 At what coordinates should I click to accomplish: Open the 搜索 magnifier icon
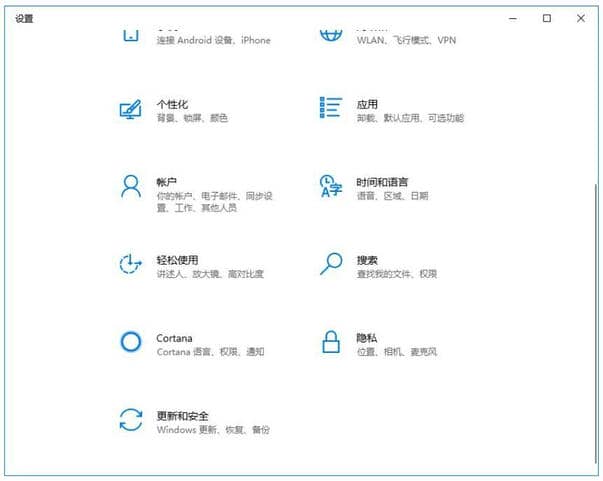(331, 264)
